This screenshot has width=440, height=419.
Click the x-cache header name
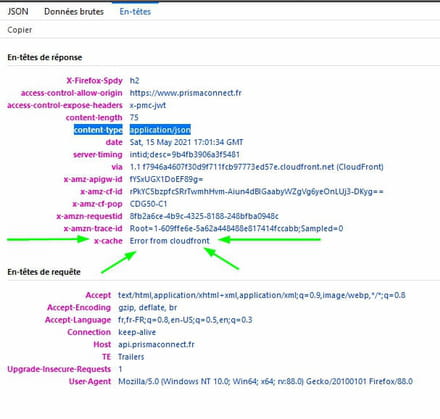[108, 241]
